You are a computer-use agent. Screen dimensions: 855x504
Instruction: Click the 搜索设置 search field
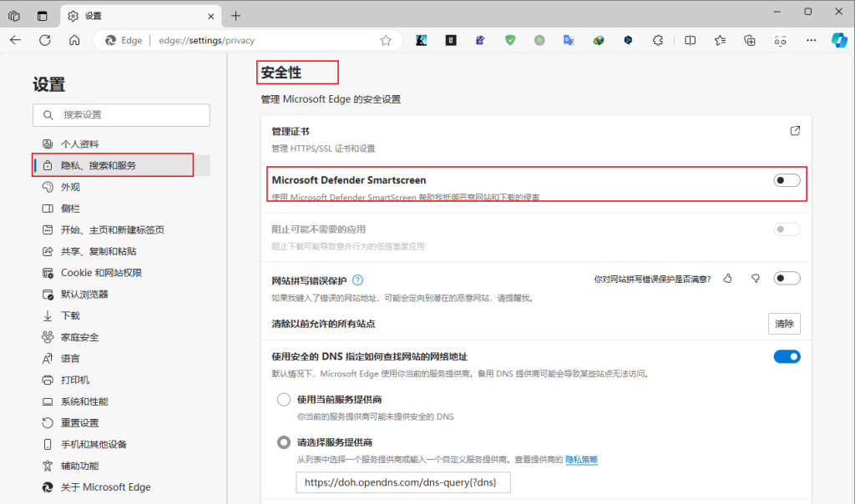point(121,115)
